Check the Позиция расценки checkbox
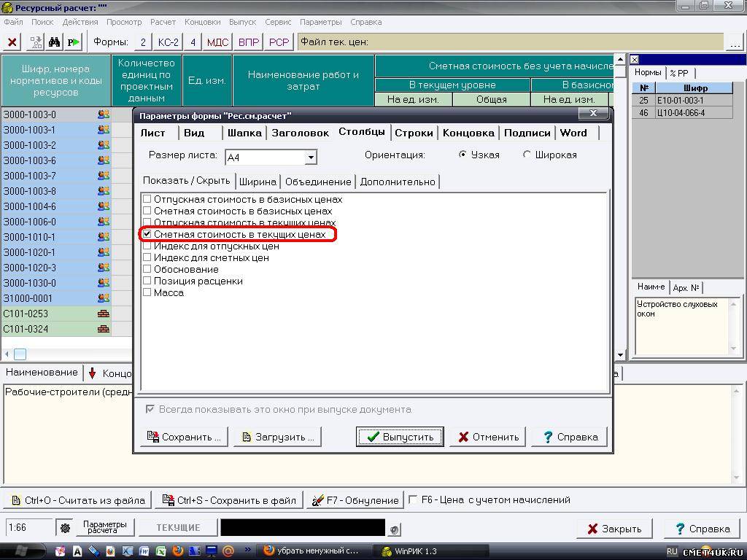Screen dimensions: 747x560 pyautogui.click(x=147, y=281)
